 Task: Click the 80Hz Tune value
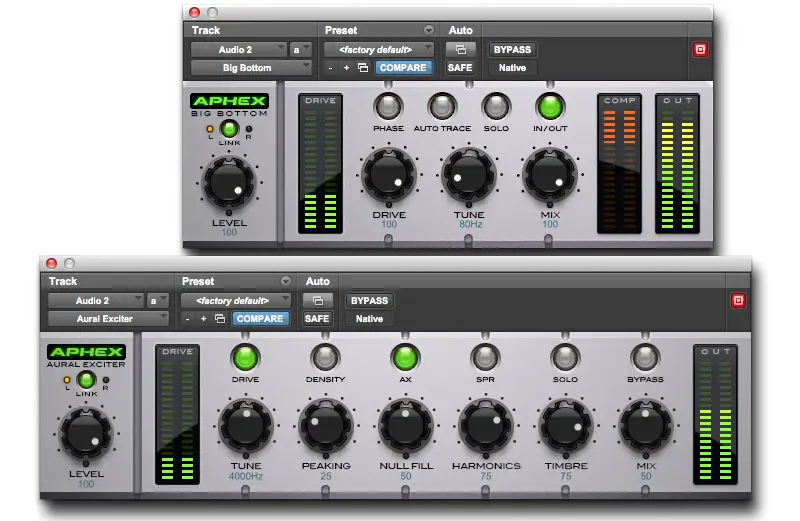pos(470,224)
